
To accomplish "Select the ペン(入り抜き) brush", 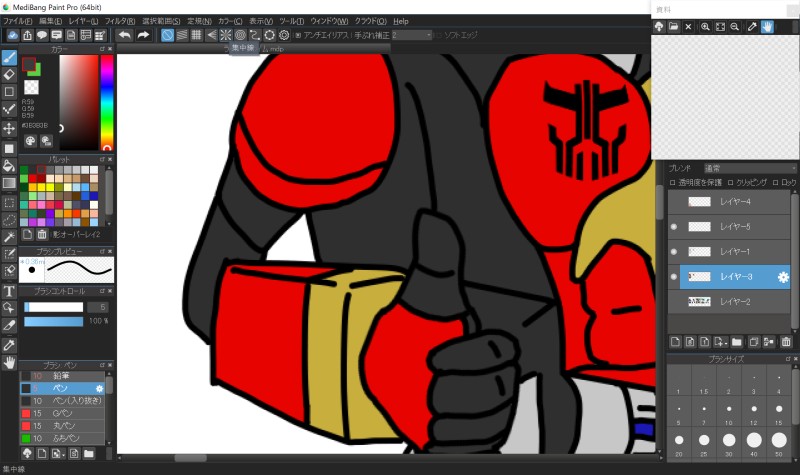I will click(62, 401).
